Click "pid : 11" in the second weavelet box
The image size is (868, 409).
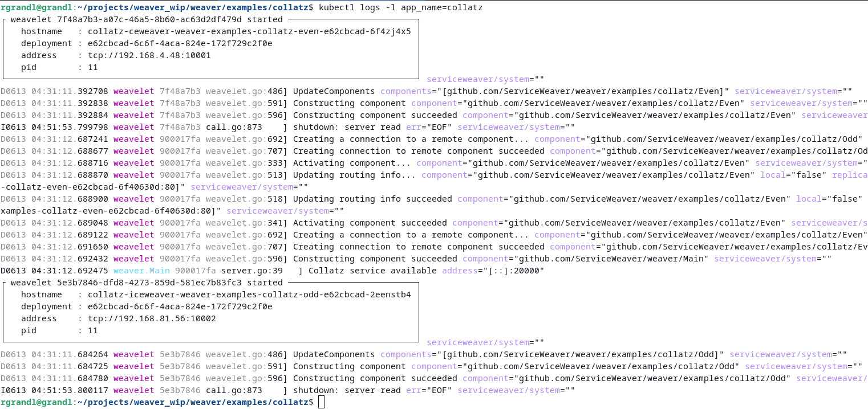click(59, 330)
